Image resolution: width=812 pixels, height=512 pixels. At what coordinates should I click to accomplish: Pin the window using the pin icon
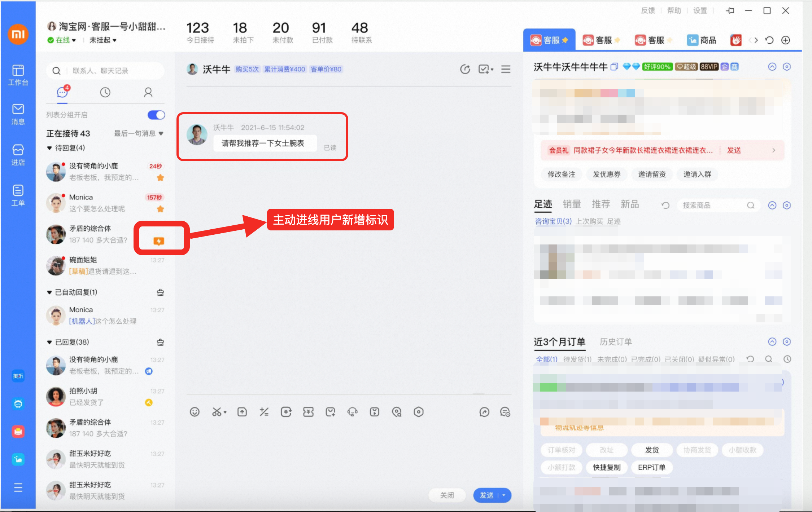730,10
